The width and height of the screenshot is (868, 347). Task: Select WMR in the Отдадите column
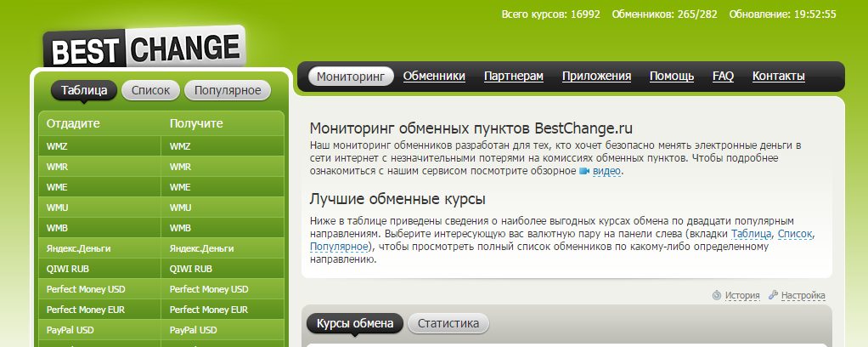coord(99,167)
